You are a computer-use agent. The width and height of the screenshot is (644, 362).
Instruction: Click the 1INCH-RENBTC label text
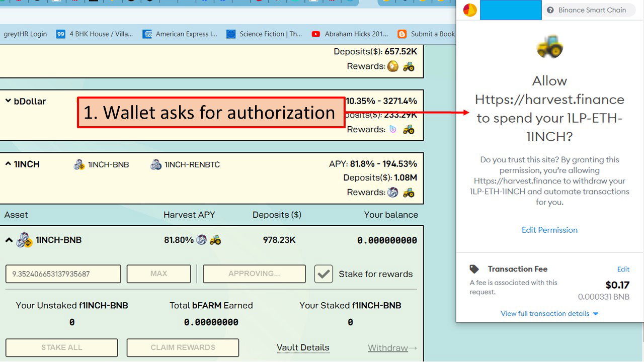click(x=192, y=164)
